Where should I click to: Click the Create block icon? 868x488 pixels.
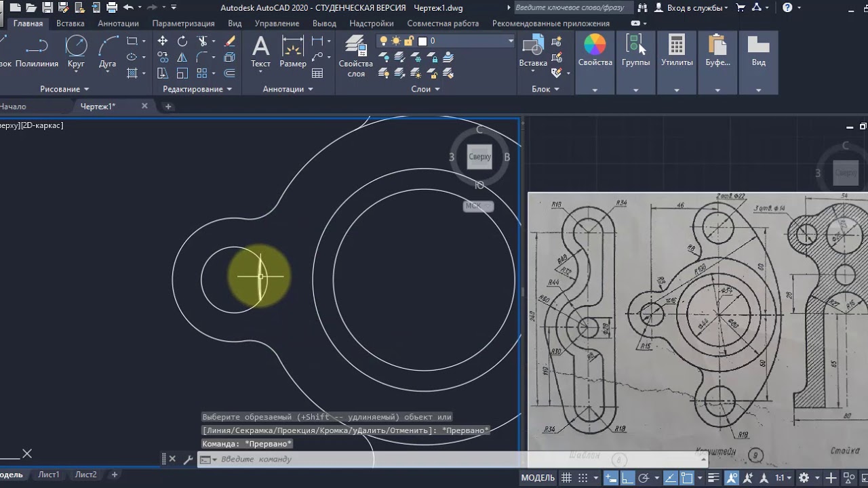pos(557,41)
